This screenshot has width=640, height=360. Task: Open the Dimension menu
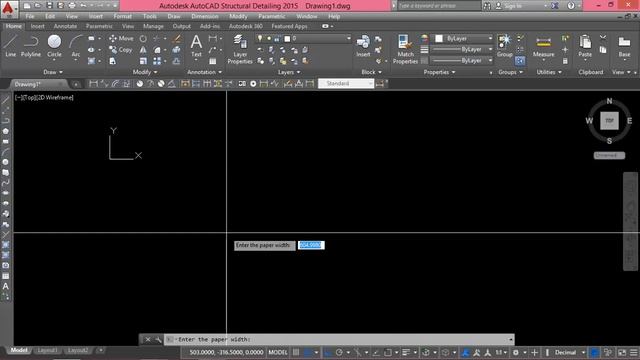(205, 17)
